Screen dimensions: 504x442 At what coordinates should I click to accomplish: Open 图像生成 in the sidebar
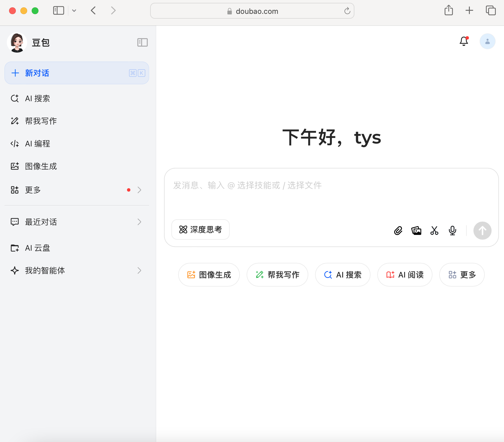click(x=77, y=166)
